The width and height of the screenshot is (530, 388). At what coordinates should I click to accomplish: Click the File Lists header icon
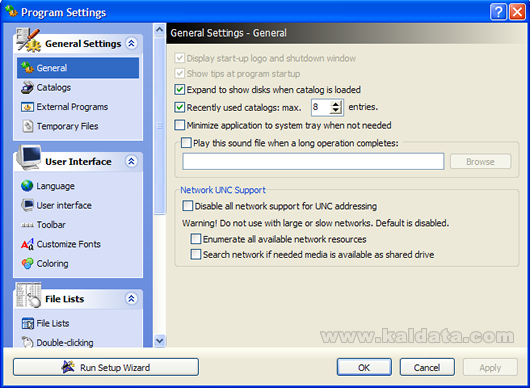tap(29, 295)
